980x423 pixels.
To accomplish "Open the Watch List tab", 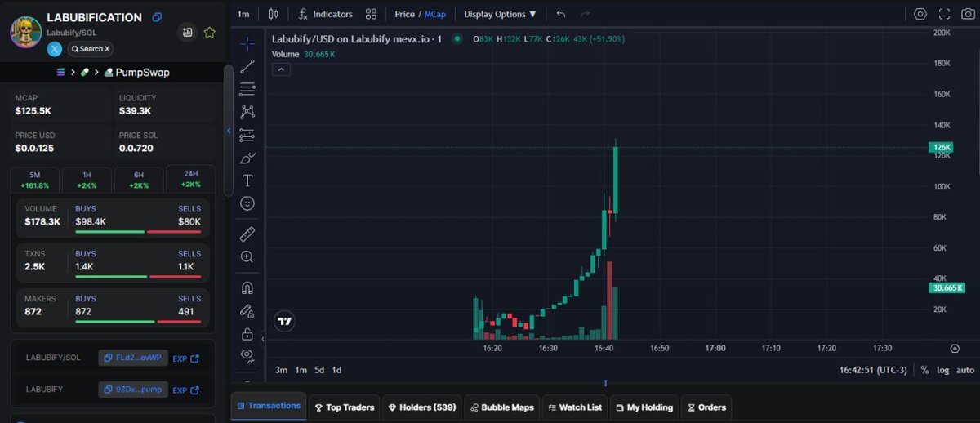I will coord(574,407).
